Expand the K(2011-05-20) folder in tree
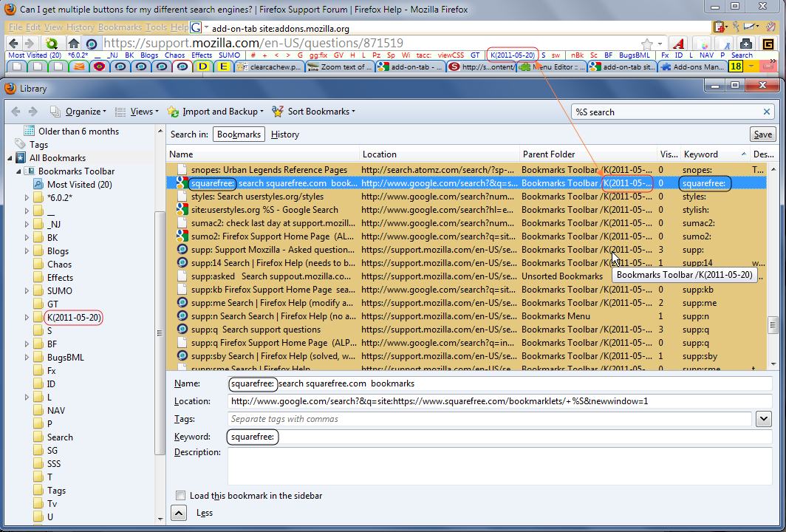Screen dimensions: 786x532 (x=27, y=318)
